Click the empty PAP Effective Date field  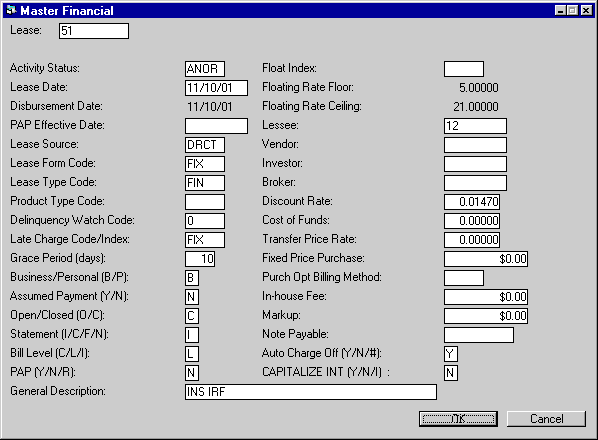[x=216, y=126]
